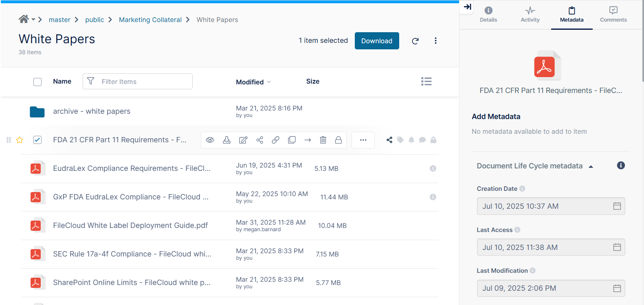Show info tooltip for Creation Date
The image size is (644, 305).
pyautogui.click(x=522, y=188)
